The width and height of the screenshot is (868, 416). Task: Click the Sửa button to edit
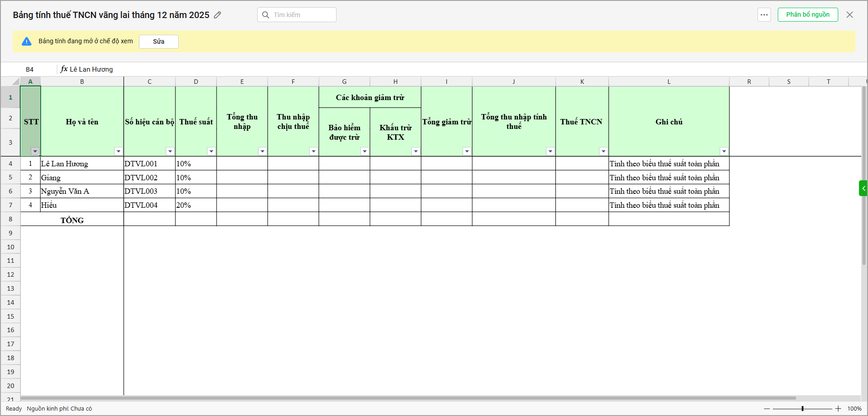click(x=158, y=41)
